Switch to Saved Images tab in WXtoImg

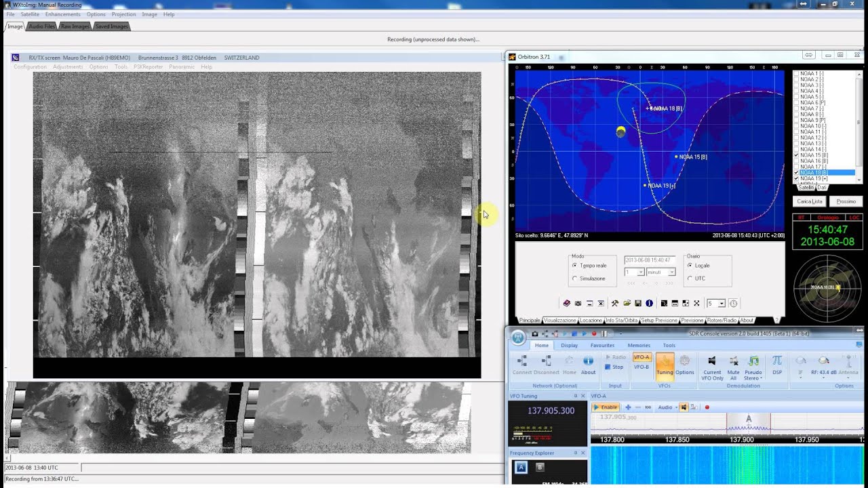click(x=111, y=26)
